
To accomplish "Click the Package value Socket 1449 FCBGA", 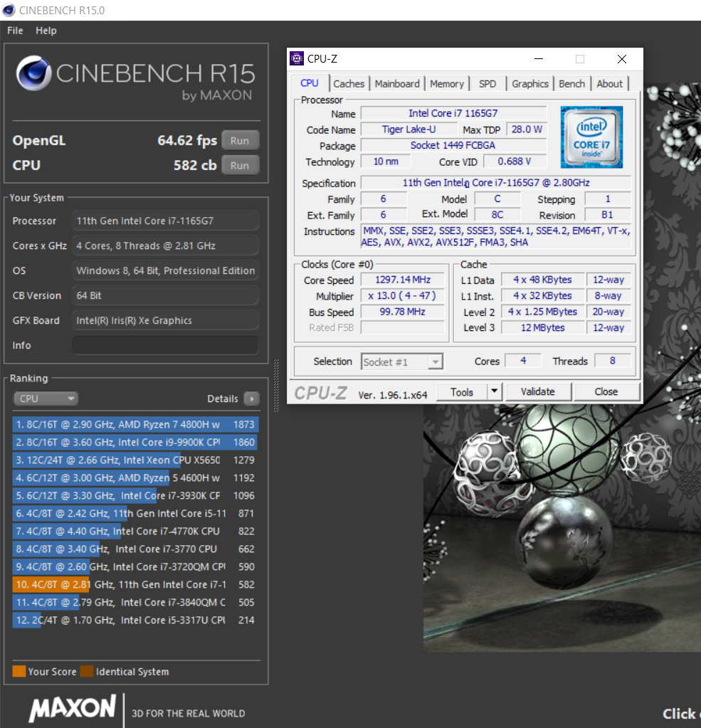I will 453,145.
